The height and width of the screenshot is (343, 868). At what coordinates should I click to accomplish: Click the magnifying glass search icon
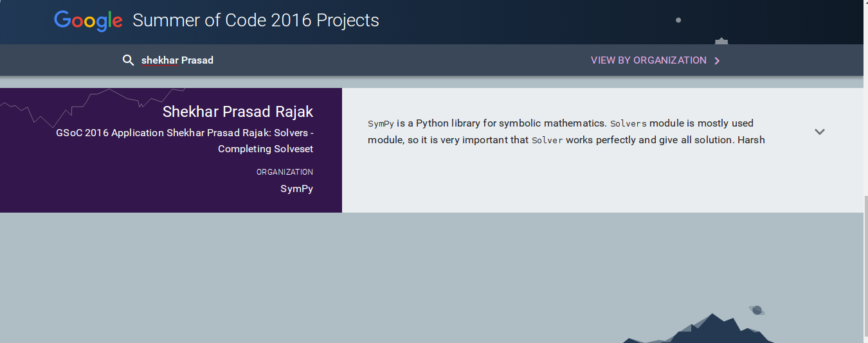128,60
